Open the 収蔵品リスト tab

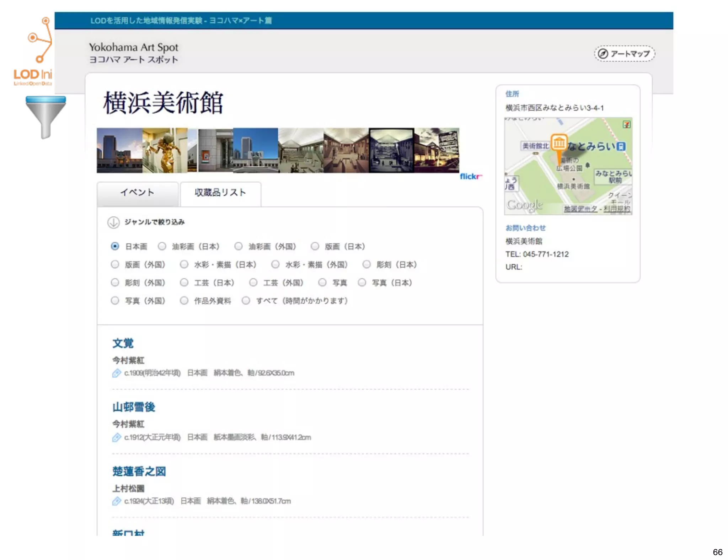(220, 193)
